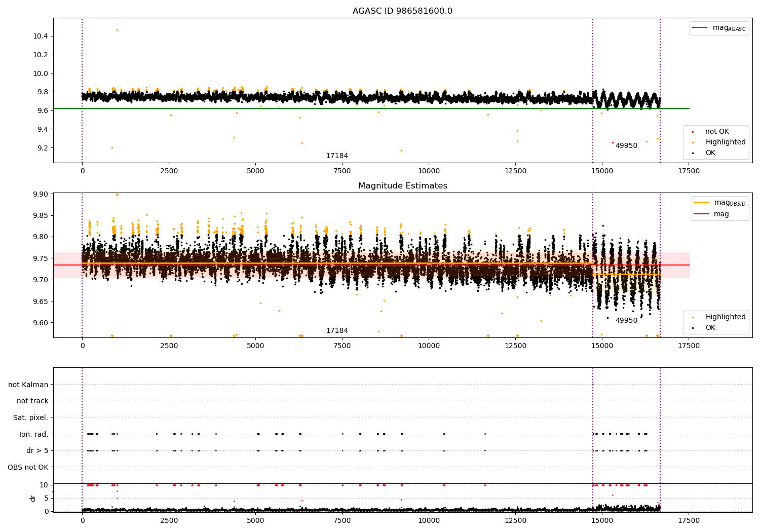Select the mag AGASC legend entry
Screen dimensions: 760x532
click(719, 28)
